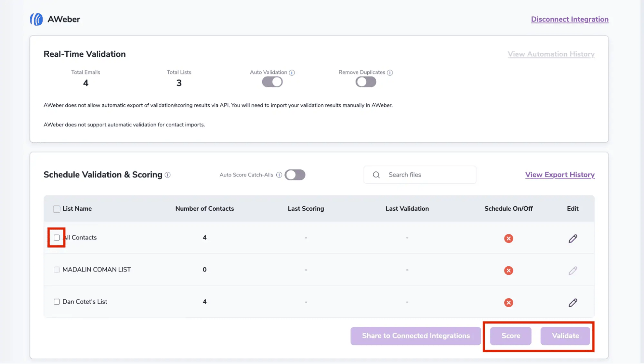The width and height of the screenshot is (644, 364).
Task: Click Disconnect Integration
Action: (x=570, y=19)
